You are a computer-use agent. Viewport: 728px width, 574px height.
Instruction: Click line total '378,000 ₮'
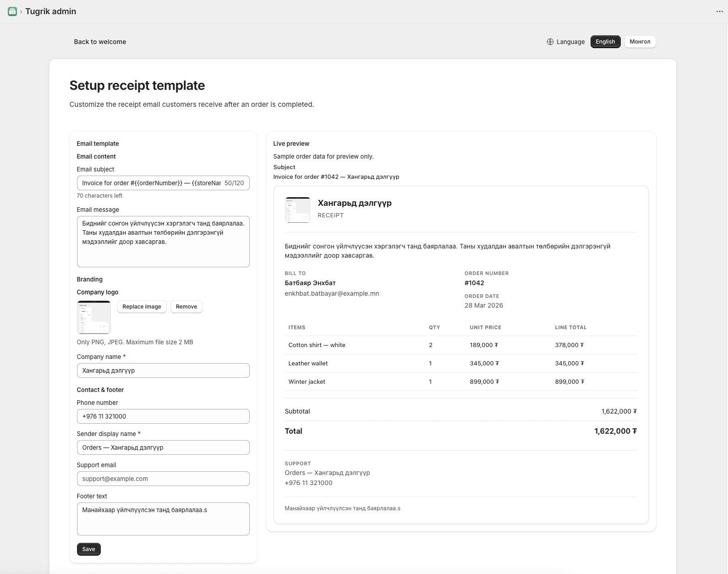click(x=569, y=345)
